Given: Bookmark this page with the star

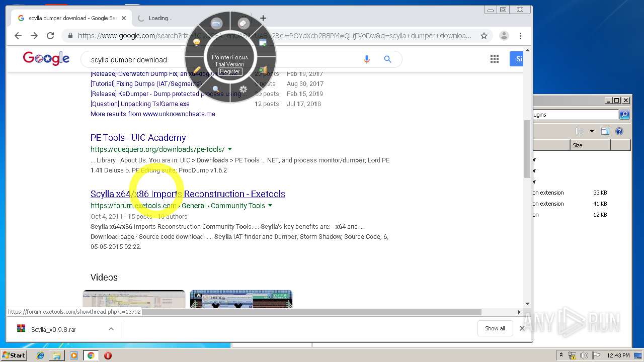Looking at the screenshot, I should [x=484, y=36].
